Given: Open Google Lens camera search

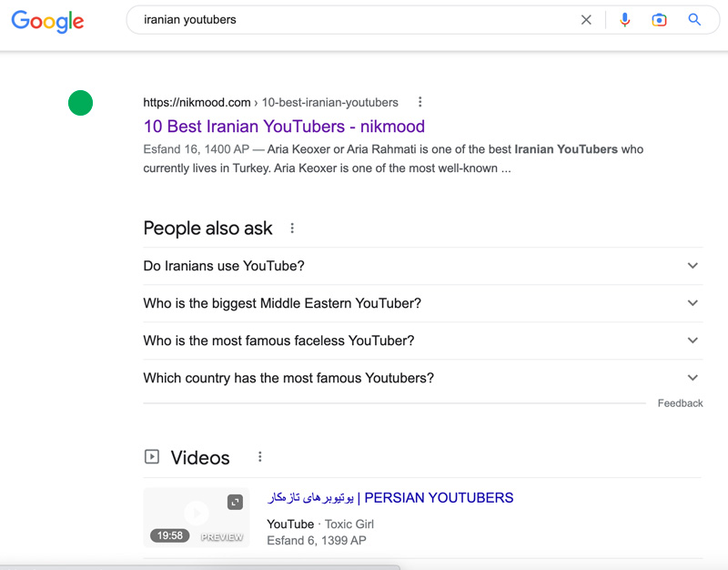Looking at the screenshot, I should pyautogui.click(x=659, y=19).
